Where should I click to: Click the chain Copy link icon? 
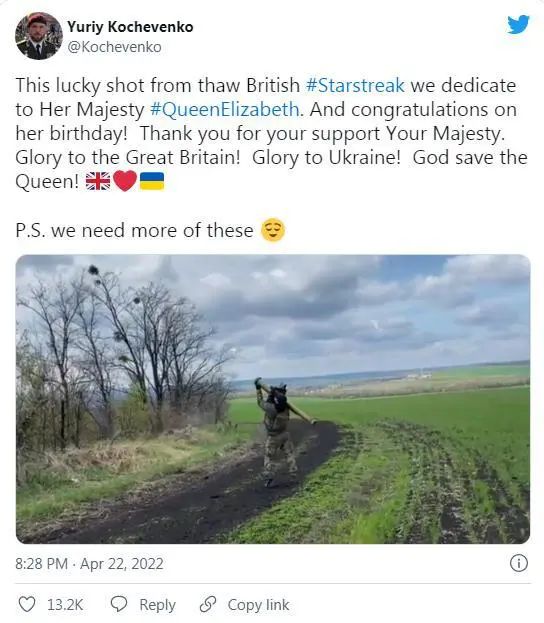click(x=208, y=604)
